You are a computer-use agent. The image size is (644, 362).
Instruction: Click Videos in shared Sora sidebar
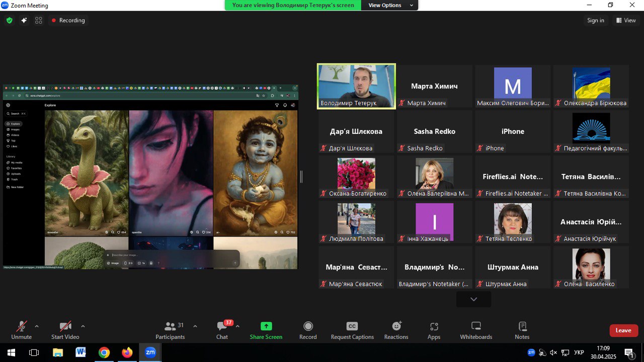click(x=14, y=135)
